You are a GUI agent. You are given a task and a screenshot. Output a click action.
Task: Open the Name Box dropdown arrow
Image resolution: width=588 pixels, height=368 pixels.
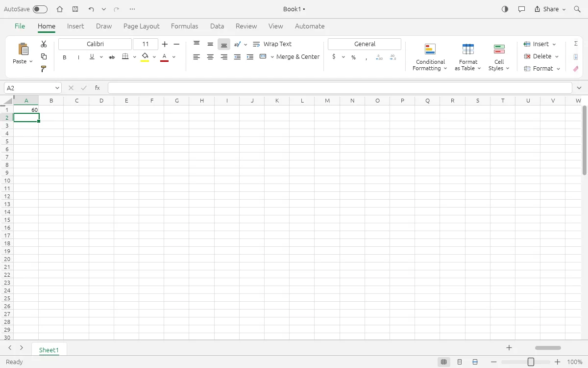(57, 88)
